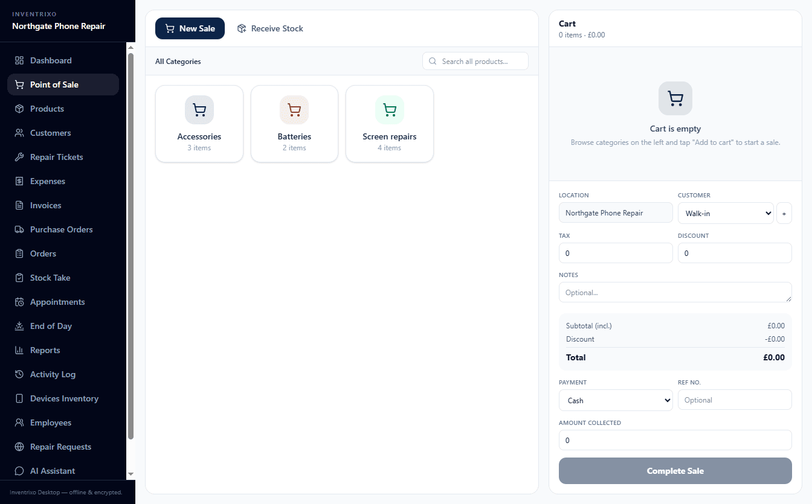The height and width of the screenshot is (504, 812).
Task: Open Employees page from sidebar
Action: coord(63,423)
